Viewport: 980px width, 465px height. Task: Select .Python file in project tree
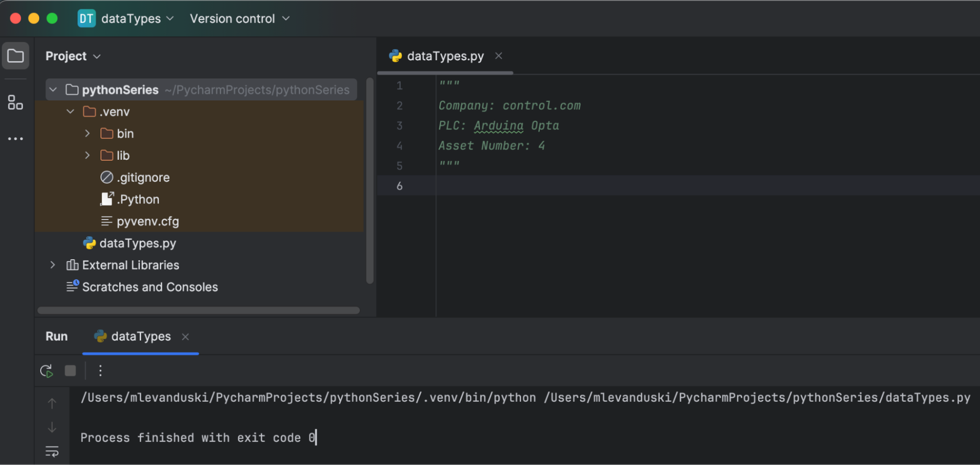tap(138, 199)
